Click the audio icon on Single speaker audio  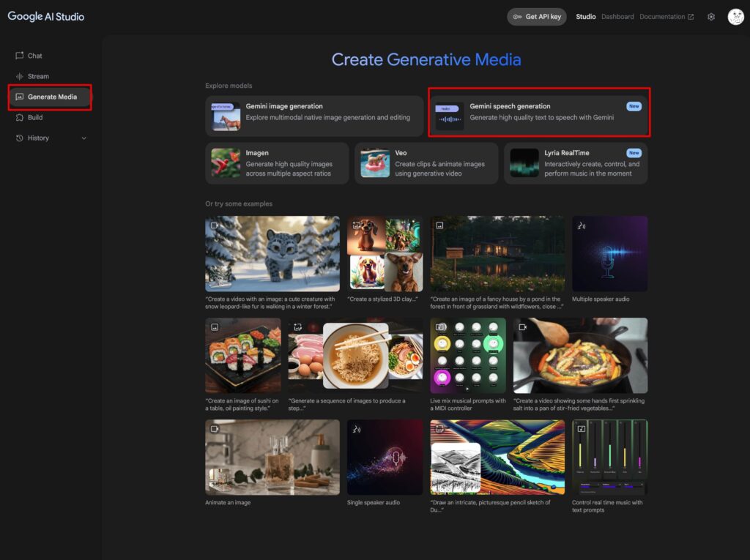tap(357, 429)
